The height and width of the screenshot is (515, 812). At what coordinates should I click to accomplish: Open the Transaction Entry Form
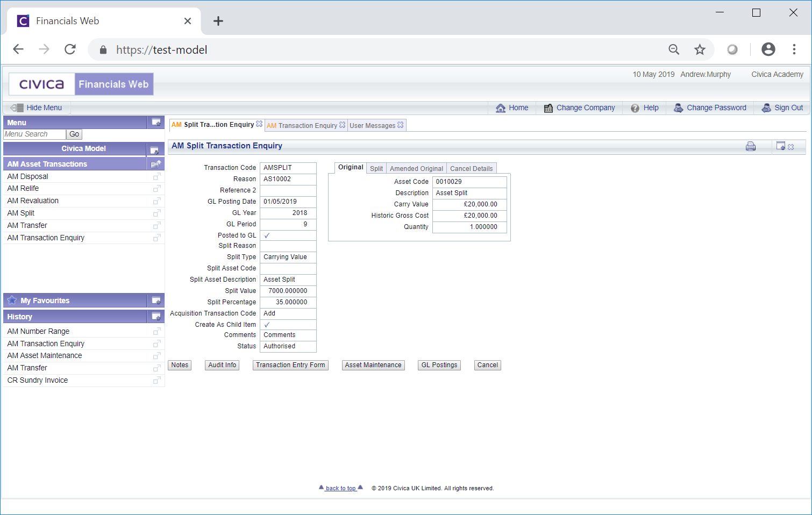point(290,365)
